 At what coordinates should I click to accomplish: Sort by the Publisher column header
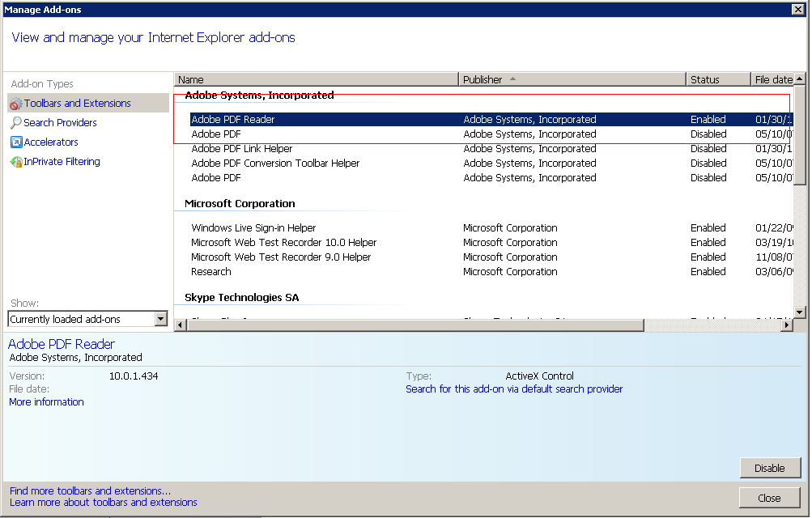[572, 79]
